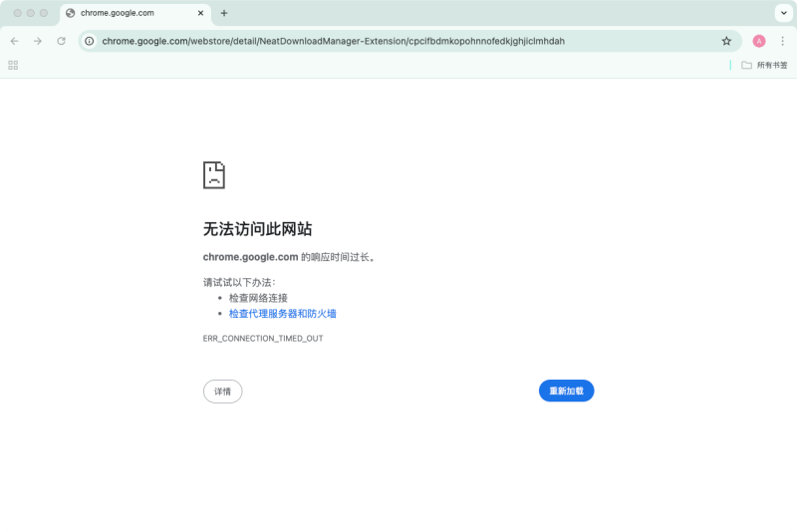The height and width of the screenshot is (532, 797).
Task: Click the 检查网络连接 suggestion text
Action: [x=258, y=298]
